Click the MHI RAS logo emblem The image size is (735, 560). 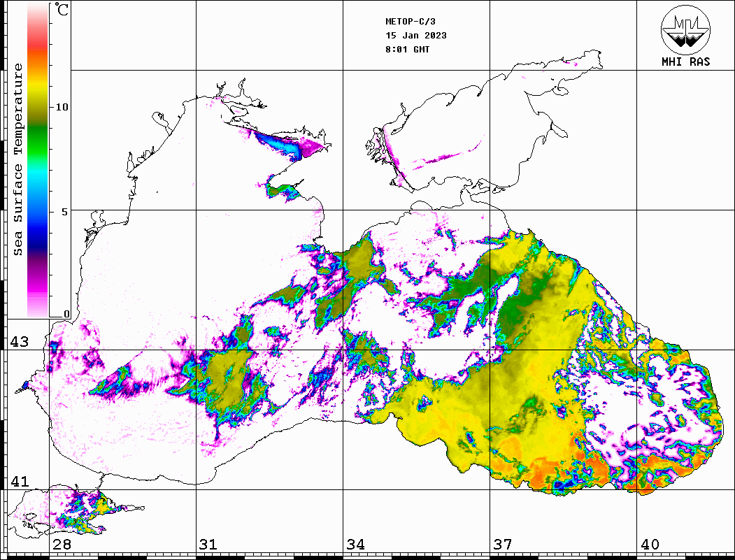click(x=685, y=29)
